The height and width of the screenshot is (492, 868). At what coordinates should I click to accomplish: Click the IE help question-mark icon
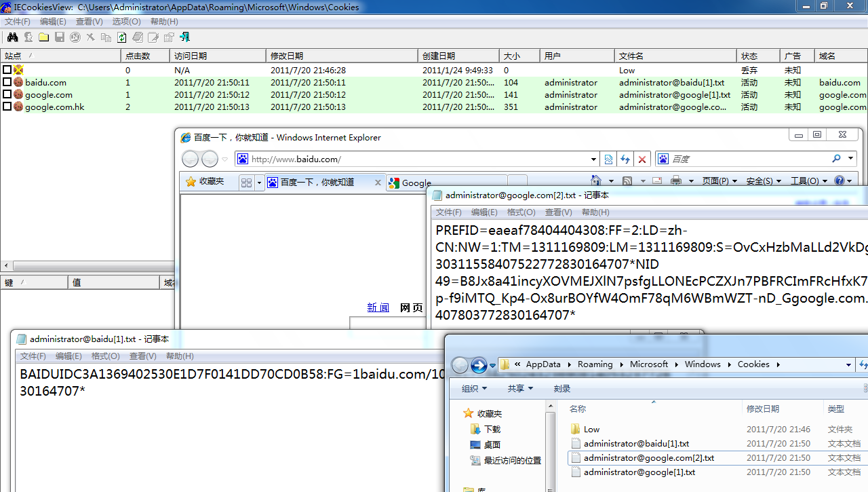coord(840,181)
